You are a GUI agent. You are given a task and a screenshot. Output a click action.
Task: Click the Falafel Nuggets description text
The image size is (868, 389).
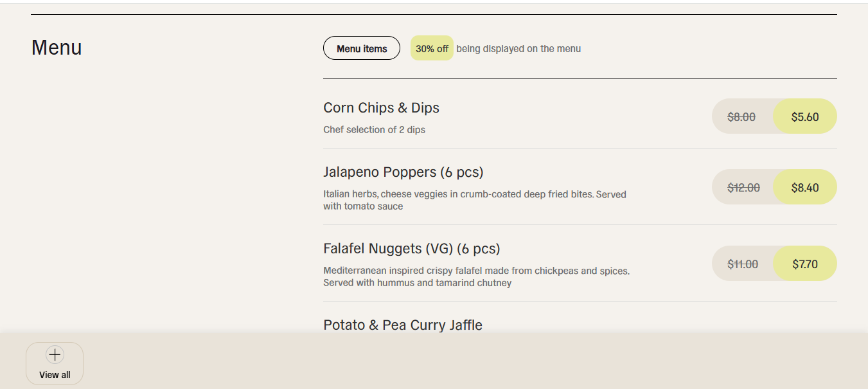(x=477, y=276)
